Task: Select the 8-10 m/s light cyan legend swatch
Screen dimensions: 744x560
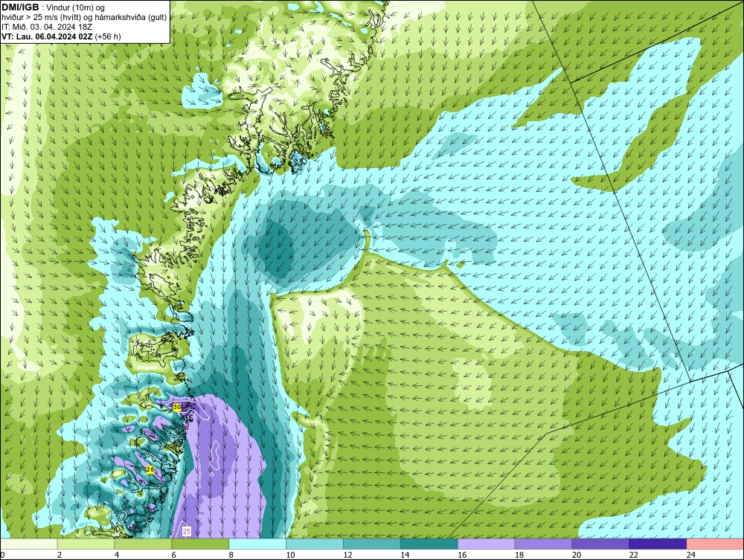Action: click(x=257, y=544)
